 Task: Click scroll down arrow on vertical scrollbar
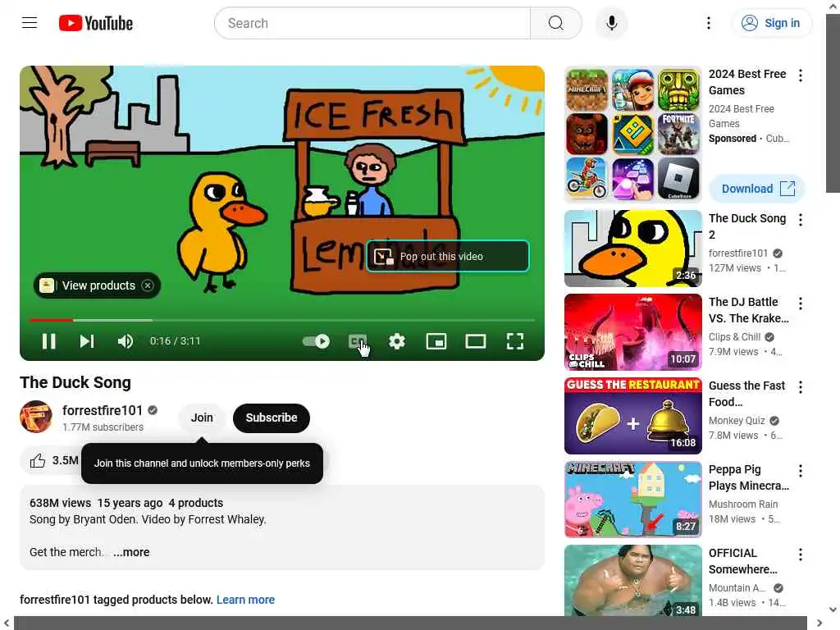[833, 609]
